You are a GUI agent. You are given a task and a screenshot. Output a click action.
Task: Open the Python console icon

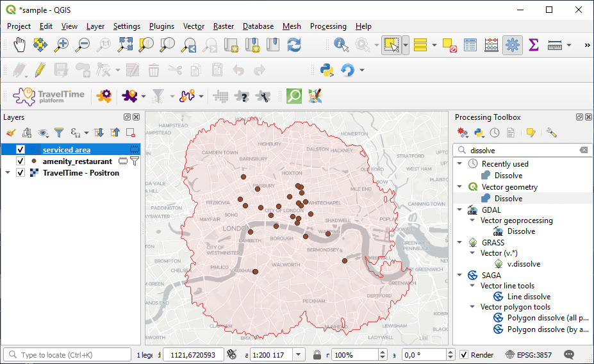tap(327, 70)
